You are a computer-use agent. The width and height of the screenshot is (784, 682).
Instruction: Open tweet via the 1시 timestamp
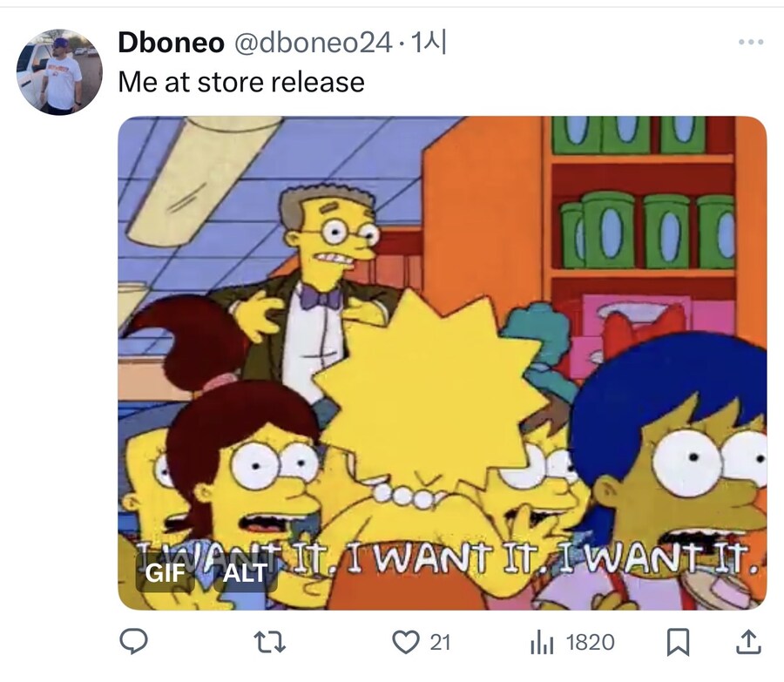(428, 42)
